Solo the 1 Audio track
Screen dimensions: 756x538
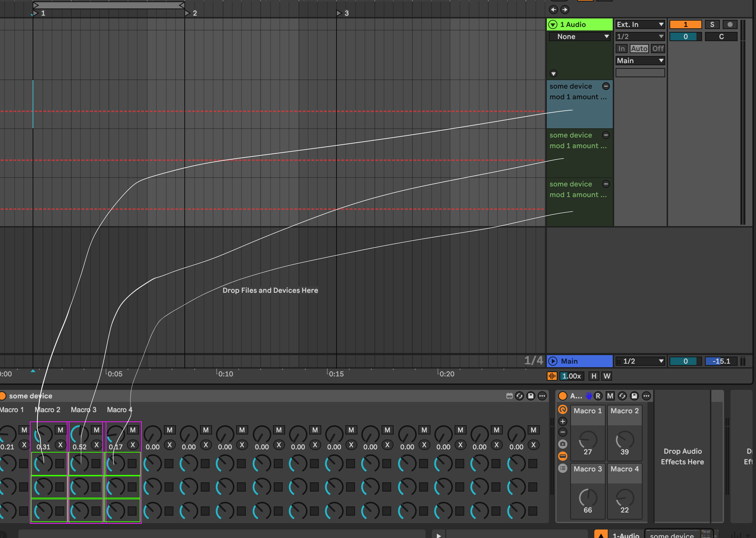pos(712,24)
